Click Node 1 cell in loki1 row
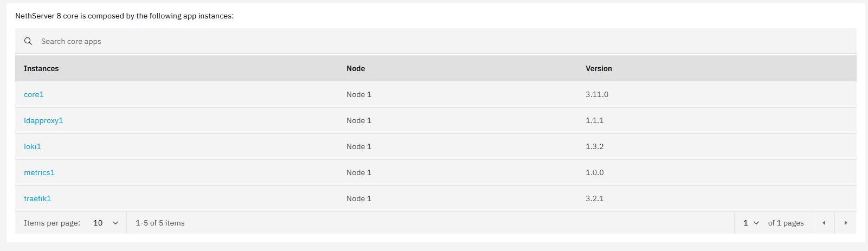Viewport: 868px width, 251px height. coord(359,146)
